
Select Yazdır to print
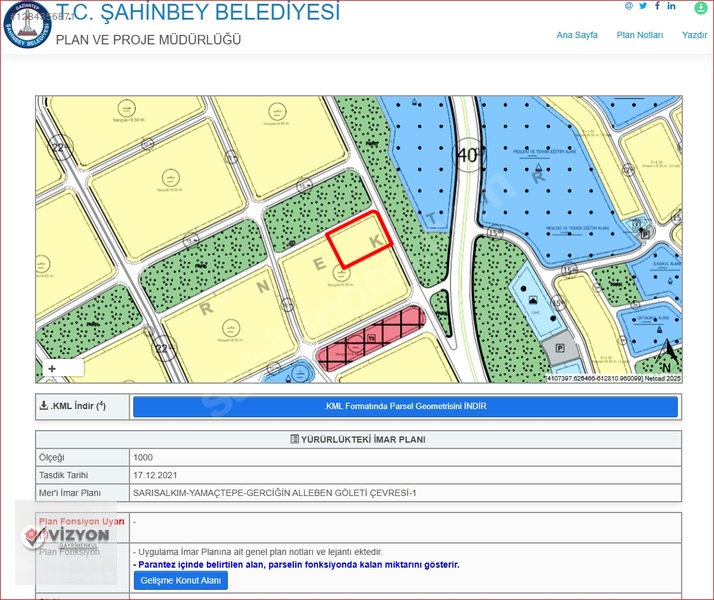point(694,35)
